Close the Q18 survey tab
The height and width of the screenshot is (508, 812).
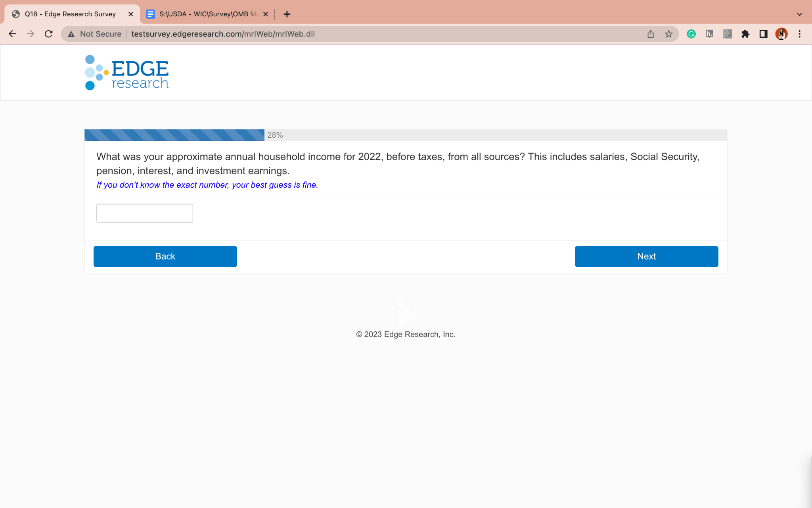(x=131, y=14)
